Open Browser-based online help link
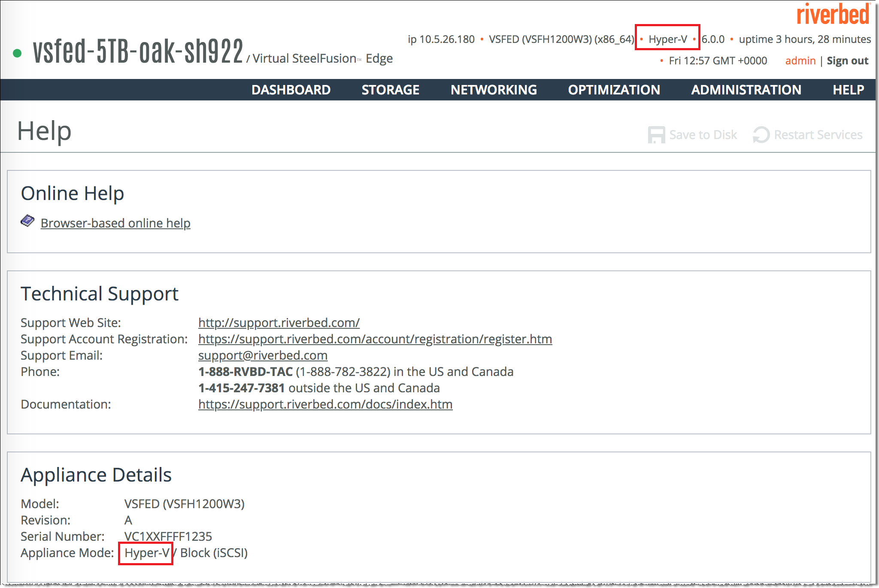The width and height of the screenshot is (879, 588). pos(115,223)
